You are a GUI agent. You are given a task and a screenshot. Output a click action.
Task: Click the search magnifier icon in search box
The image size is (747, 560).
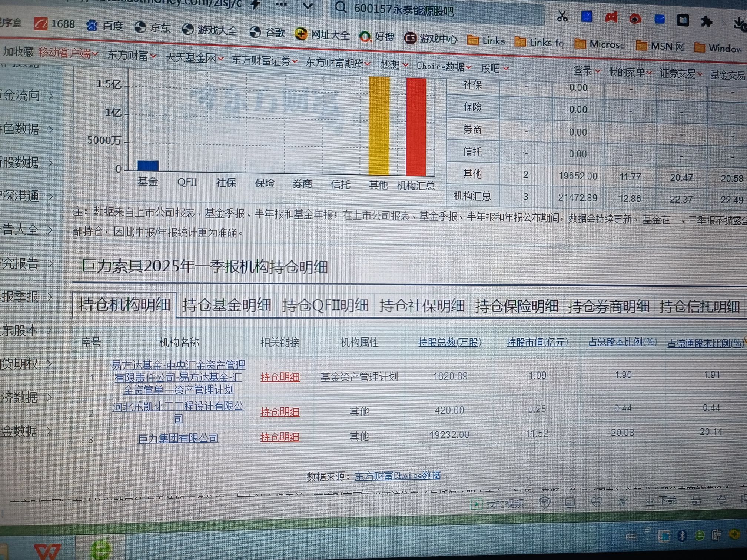(341, 7)
